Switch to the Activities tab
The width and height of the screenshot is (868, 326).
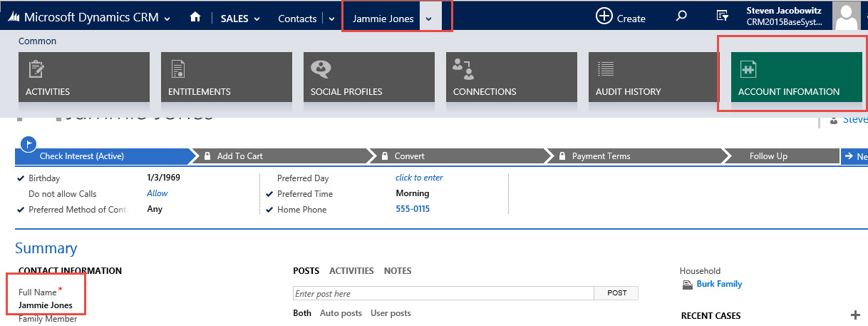(351, 271)
